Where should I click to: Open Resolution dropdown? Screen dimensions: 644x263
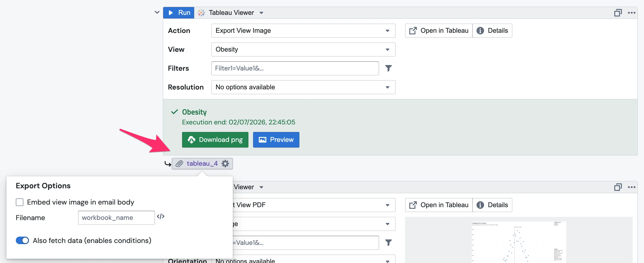pyautogui.click(x=303, y=87)
